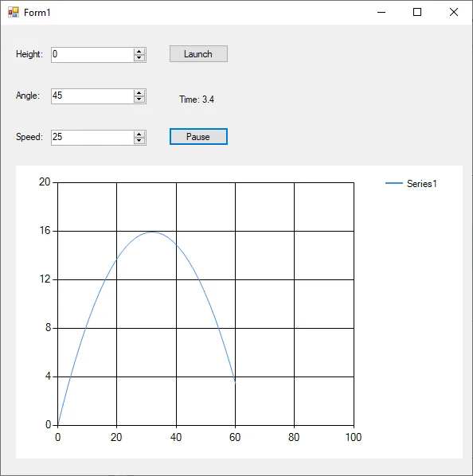473x476 pixels.
Task: Click the Angle: label
Action: [x=28, y=96]
